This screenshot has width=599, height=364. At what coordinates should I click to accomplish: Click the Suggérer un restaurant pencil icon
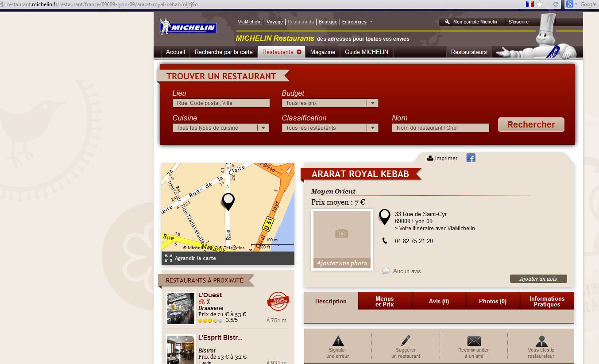pos(406,341)
